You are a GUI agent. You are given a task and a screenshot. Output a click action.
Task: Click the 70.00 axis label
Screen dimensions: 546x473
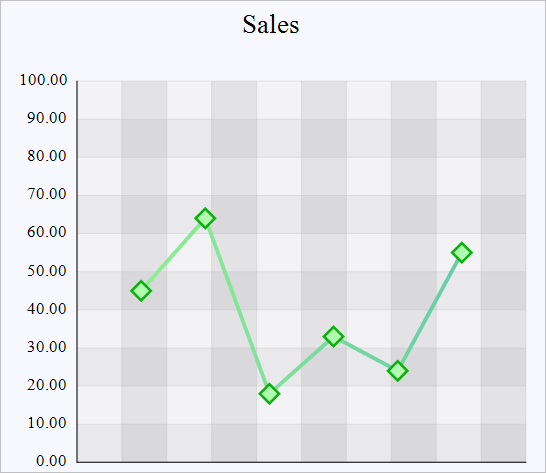47,194
